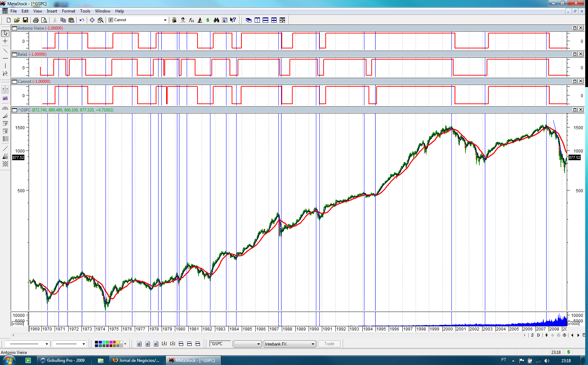588x365 pixels.
Task: Select the crosshair pointer tool in toolbar
Action: (x=92, y=20)
